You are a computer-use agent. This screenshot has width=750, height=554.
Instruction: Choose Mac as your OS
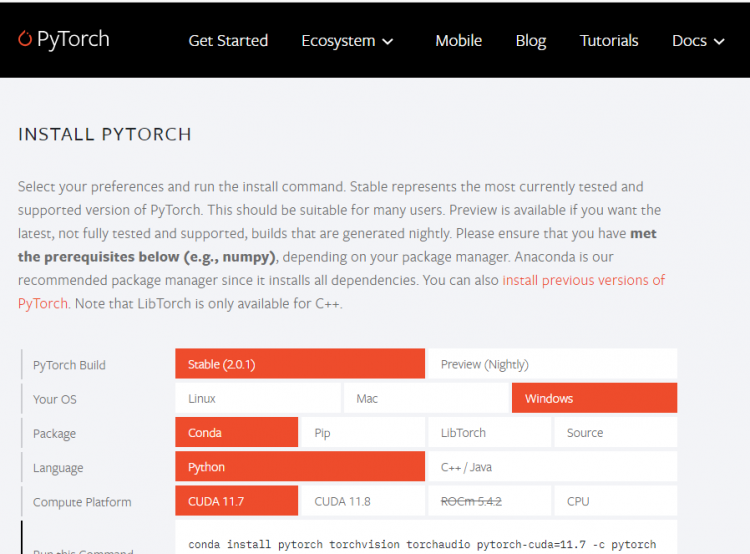(425, 398)
